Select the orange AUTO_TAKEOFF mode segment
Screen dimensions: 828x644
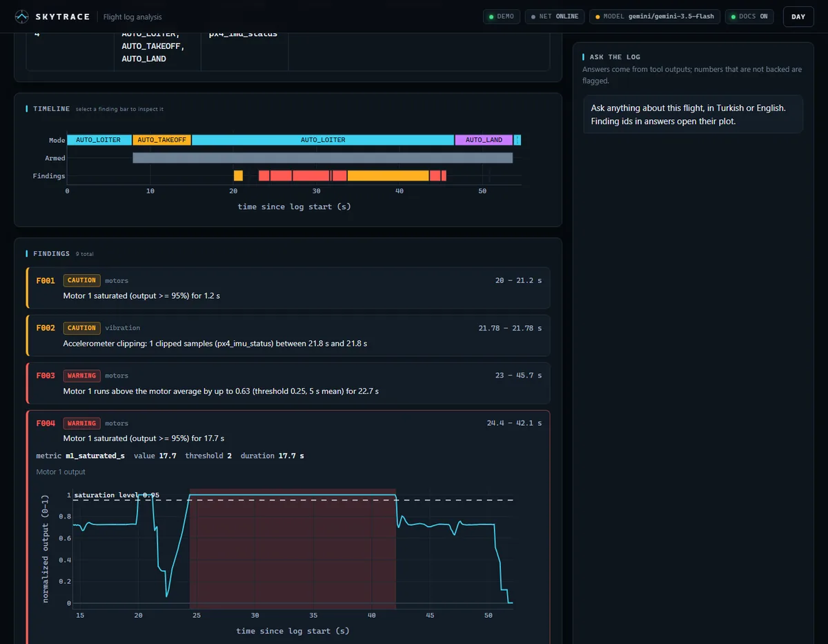[x=161, y=140]
